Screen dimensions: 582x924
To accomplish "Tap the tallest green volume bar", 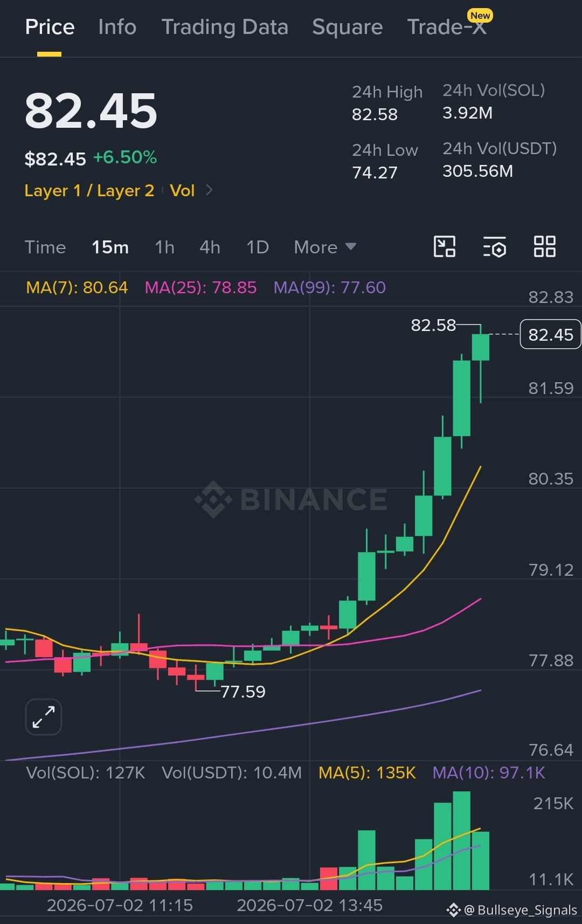I will (x=461, y=840).
